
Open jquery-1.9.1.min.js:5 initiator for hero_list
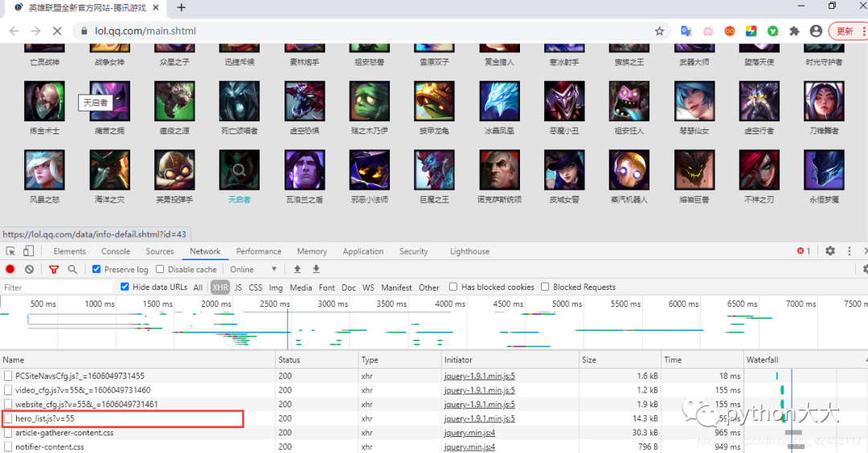tap(479, 418)
